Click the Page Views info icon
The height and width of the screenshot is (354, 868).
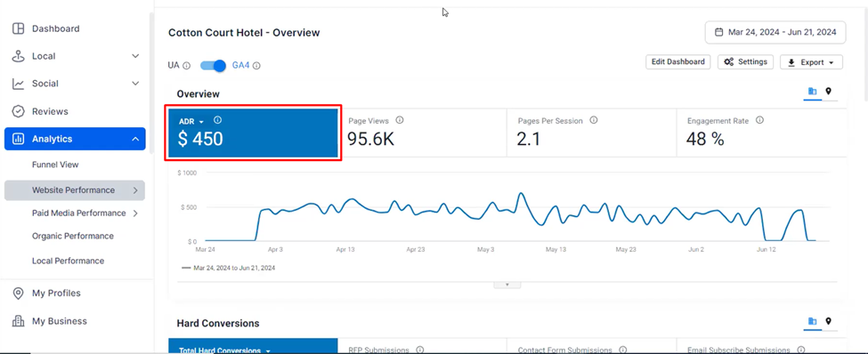click(x=400, y=120)
